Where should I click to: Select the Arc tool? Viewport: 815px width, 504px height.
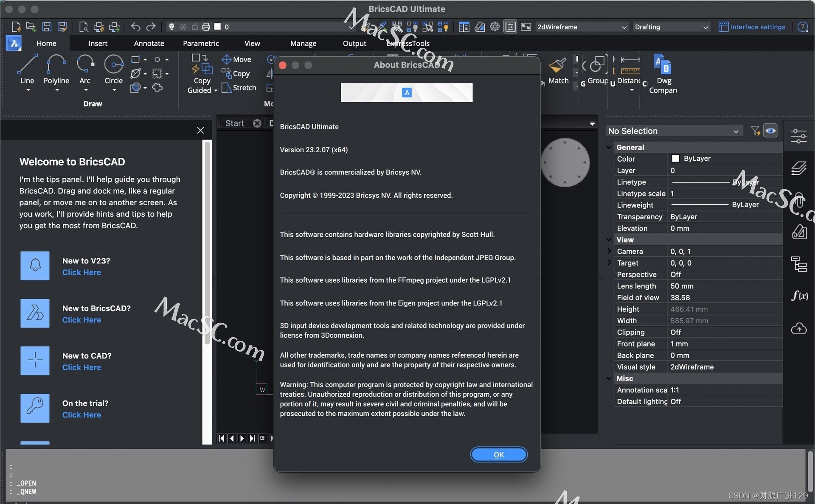pos(85,69)
